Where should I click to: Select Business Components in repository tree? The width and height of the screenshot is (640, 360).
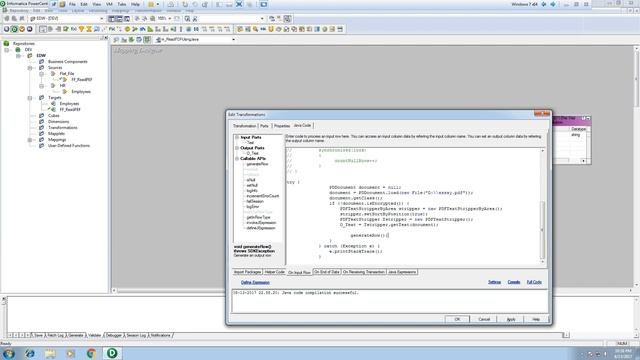pyautogui.click(x=68, y=62)
